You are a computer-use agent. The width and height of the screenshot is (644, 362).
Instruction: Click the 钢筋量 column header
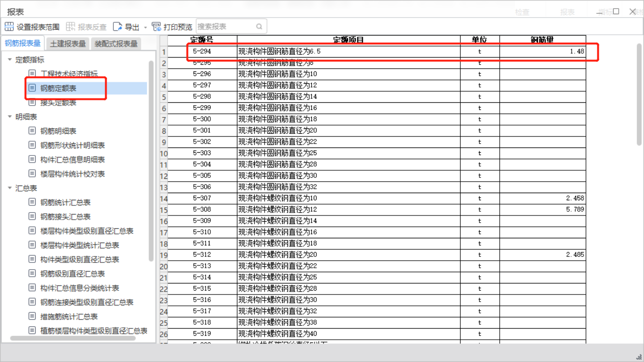pos(543,40)
